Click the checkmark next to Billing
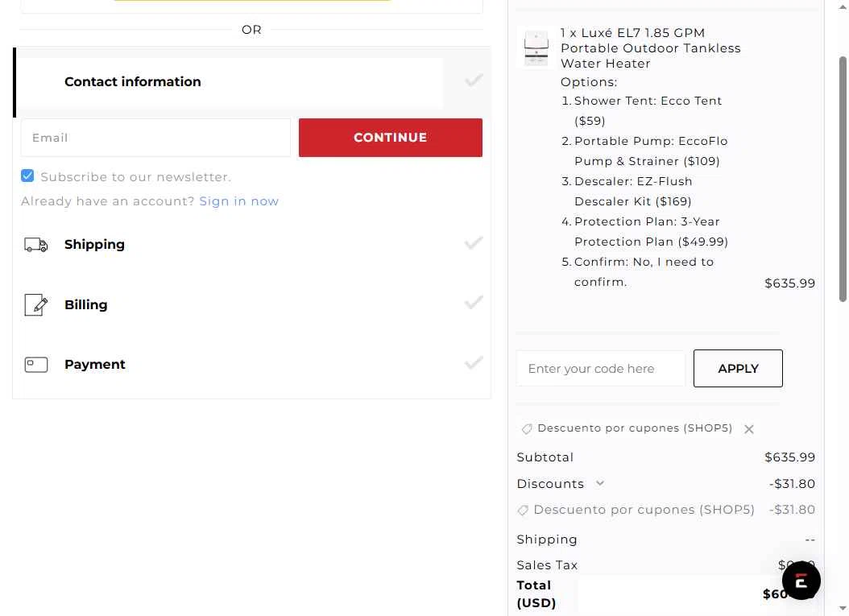This screenshot has width=849, height=616. [x=473, y=303]
